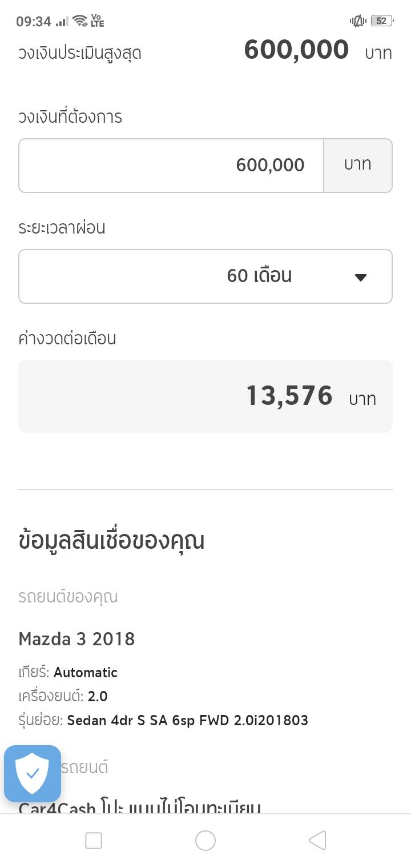Tap the 600,000 maximum appraisal amount
The height and width of the screenshot is (868, 411).
tap(296, 50)
